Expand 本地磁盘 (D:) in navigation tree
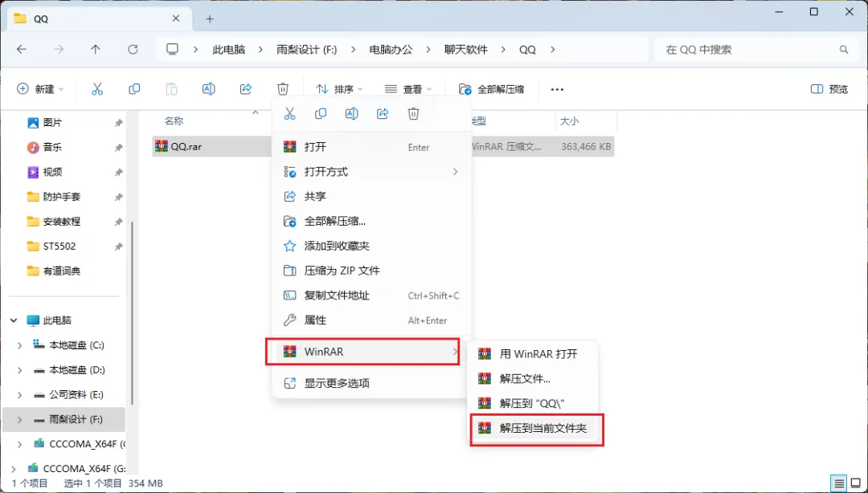Viewport: 868px width, 493px height. click(20, 370)
